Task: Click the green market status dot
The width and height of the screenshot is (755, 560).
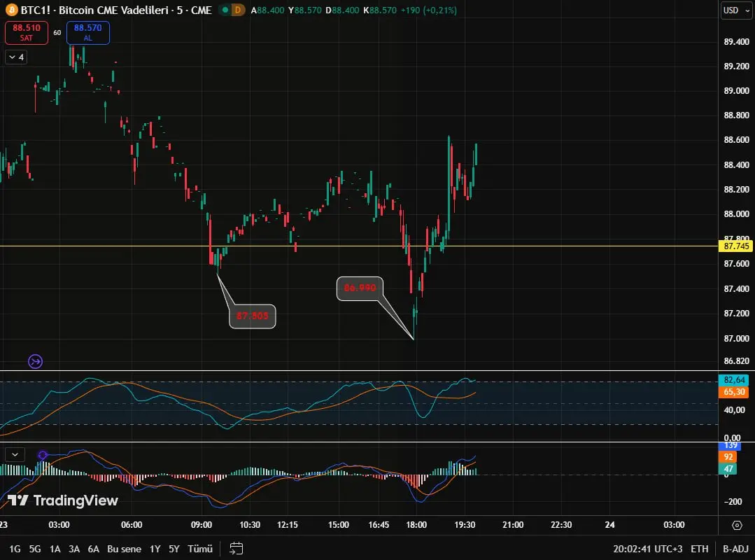Action: (224, 10)
